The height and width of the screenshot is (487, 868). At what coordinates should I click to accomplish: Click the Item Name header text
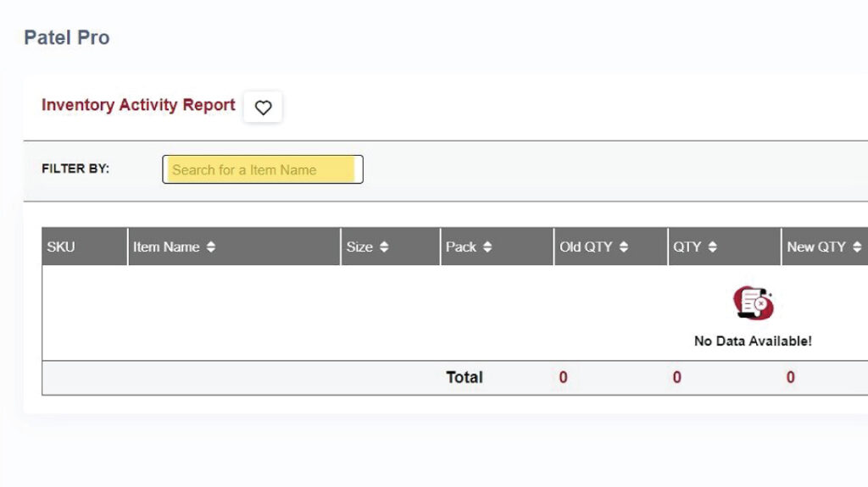(166, 247)
